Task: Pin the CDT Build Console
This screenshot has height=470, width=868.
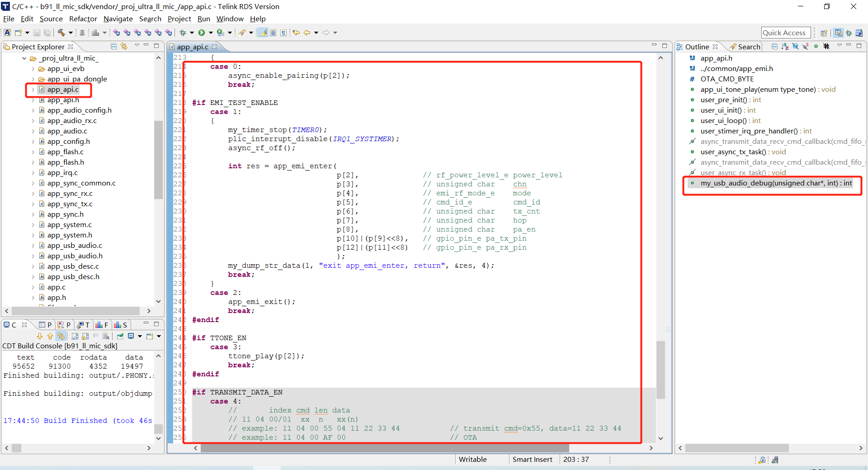Action: [x=120, y=336]
